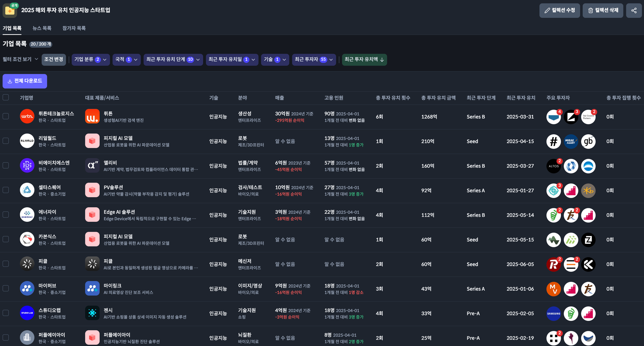Toggle the select-all header checkbox

[6, 98]
